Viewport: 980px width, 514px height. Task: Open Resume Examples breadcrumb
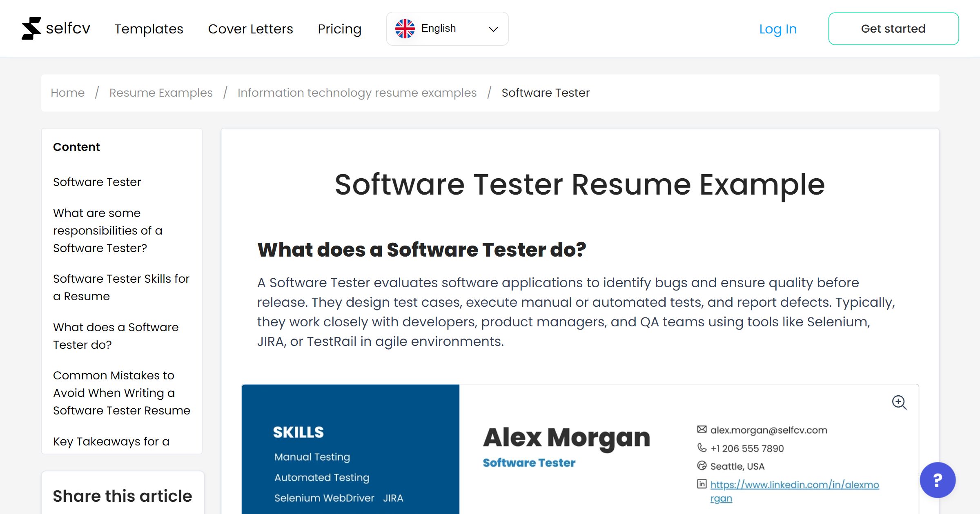point(161,93)
